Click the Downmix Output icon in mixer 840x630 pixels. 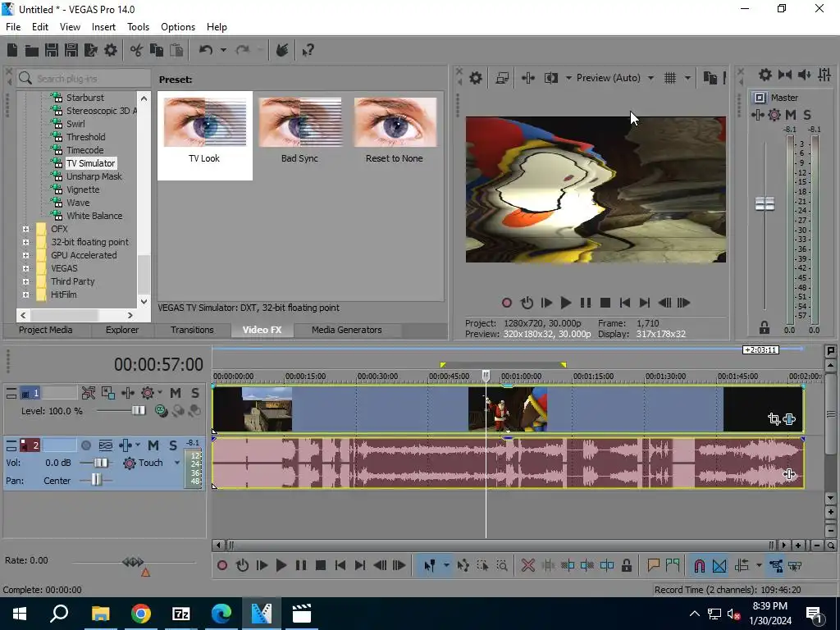pos(785,75)
